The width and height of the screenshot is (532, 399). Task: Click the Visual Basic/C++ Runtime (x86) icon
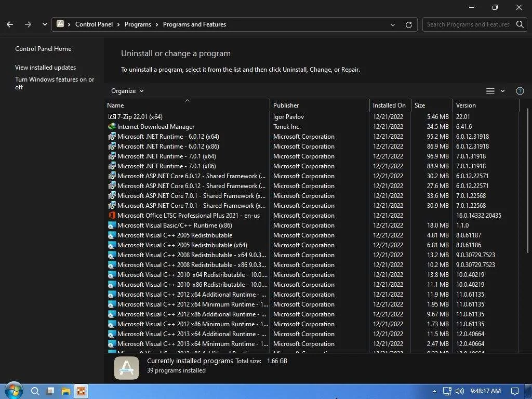(x=112, y=225)
